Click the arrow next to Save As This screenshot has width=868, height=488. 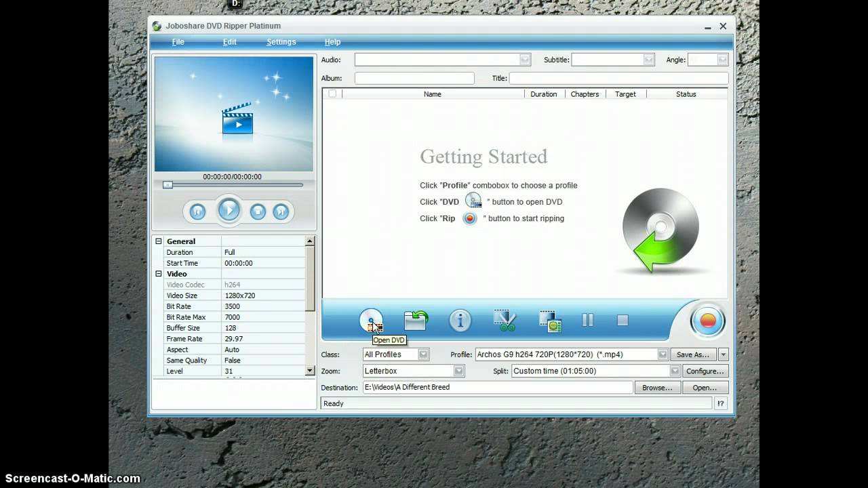tap(724, 354)
